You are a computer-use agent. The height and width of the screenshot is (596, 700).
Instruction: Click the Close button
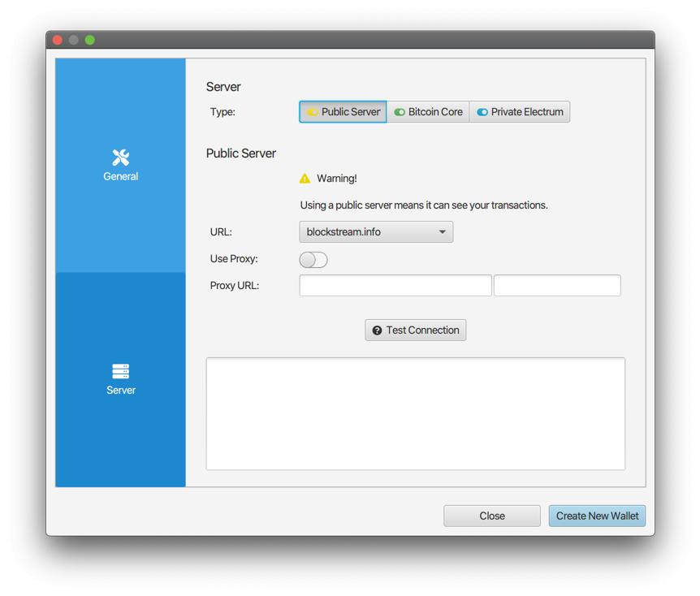492,516
